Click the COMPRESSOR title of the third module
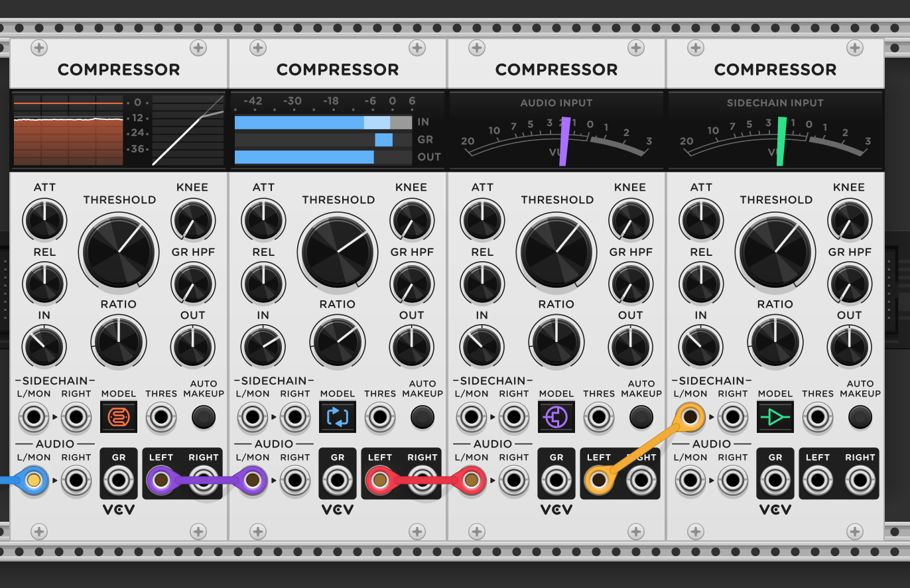The width and height of the screenshot is (910, 588). 556,69
